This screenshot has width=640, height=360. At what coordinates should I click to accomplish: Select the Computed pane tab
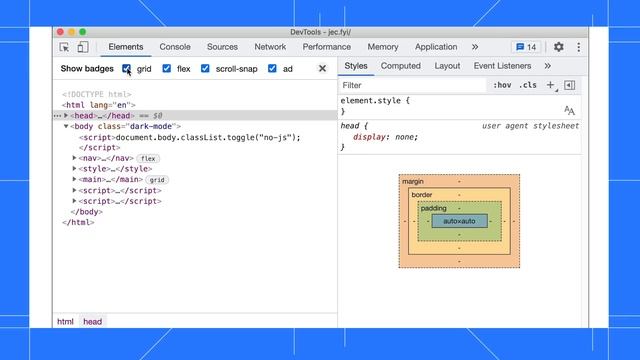[400, 66]
